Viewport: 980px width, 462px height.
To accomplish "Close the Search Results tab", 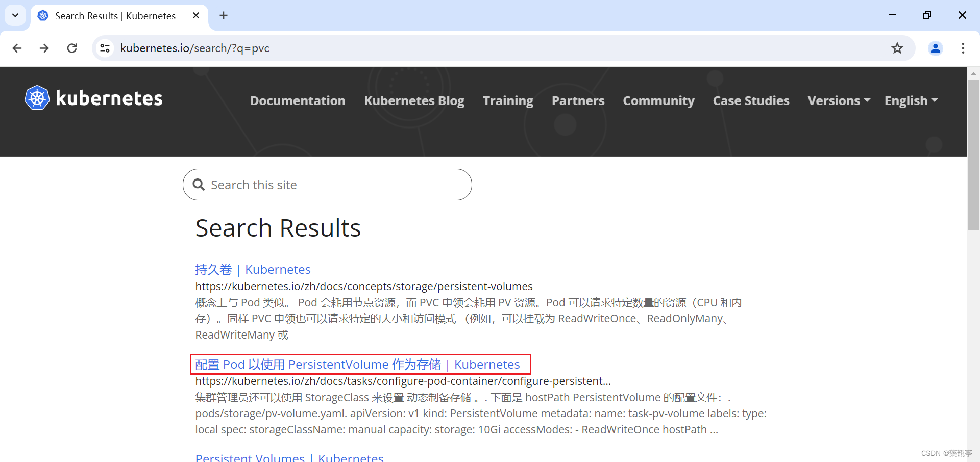I will click(x=196, y=15).
